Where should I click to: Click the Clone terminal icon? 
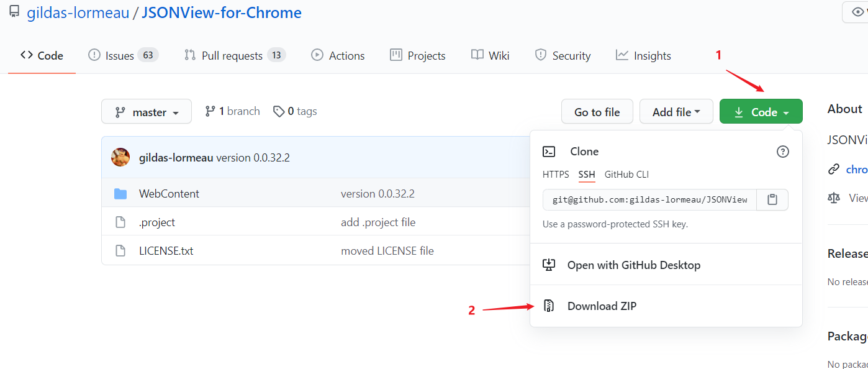point(549,152)
